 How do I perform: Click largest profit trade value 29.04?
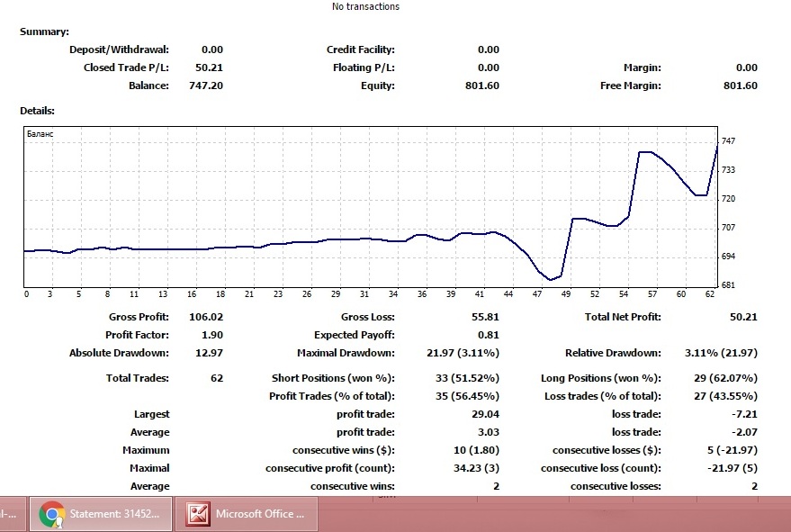tap(485, 414)
